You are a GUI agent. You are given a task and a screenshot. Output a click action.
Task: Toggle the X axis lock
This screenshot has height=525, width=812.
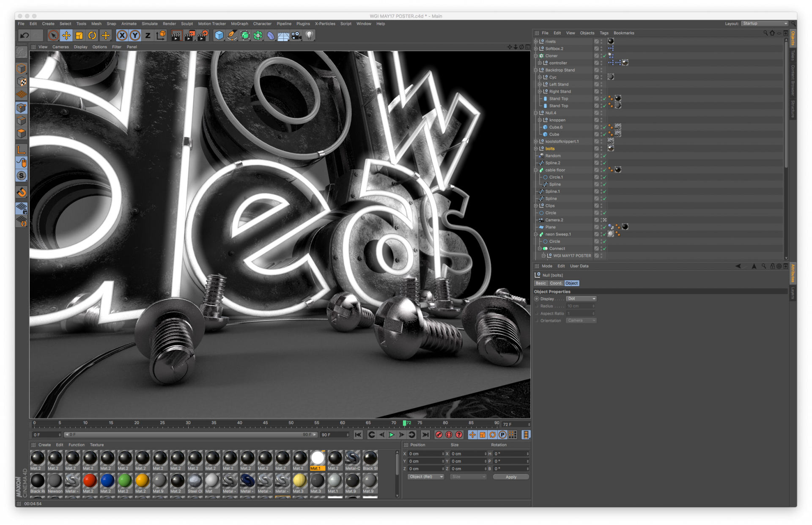click(x=122, y=36)
